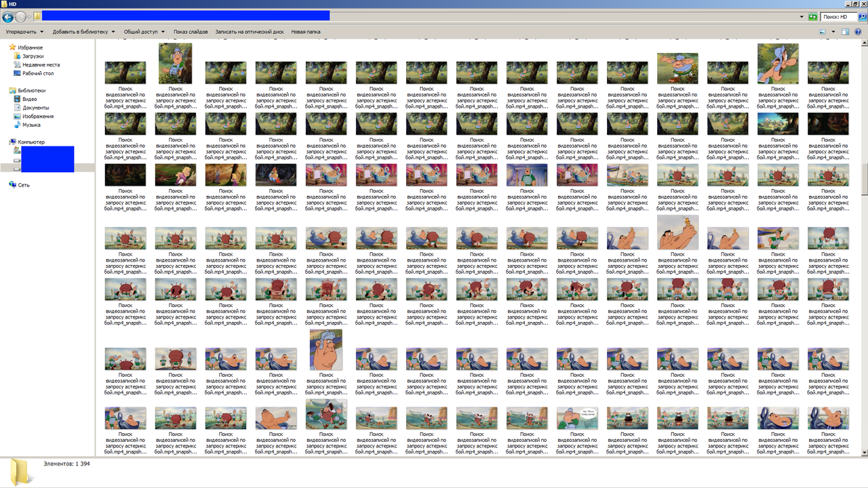Expand the address bar history dropdown arrow

[802, 16]
